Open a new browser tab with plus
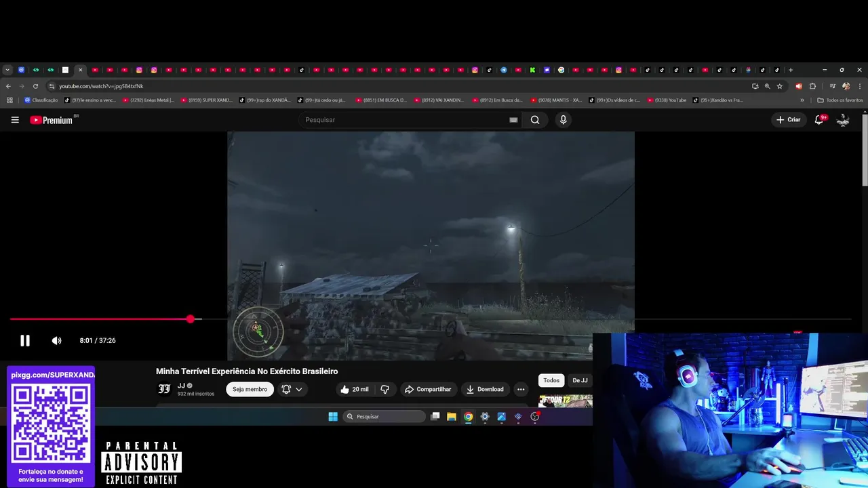The image size is (868, 488). 791,70
